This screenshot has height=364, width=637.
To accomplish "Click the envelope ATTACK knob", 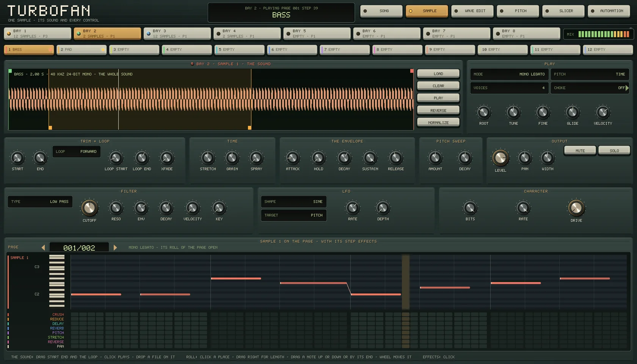I will [293, 157].
